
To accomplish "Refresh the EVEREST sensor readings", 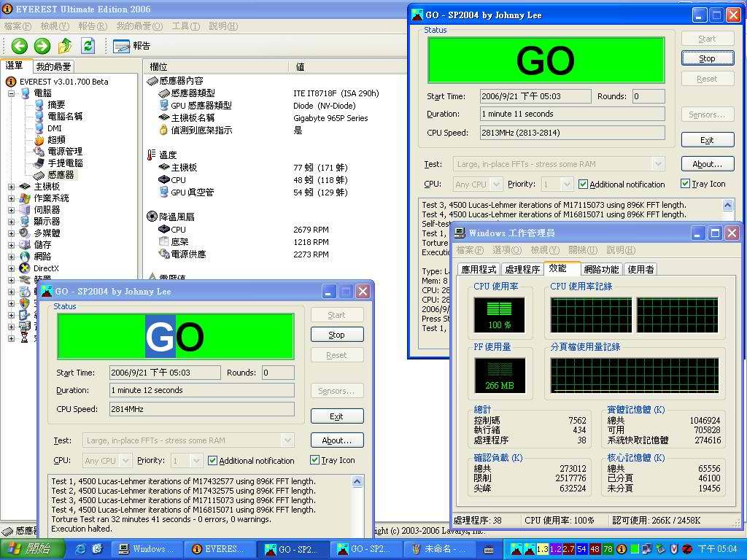I will [88, 46].
